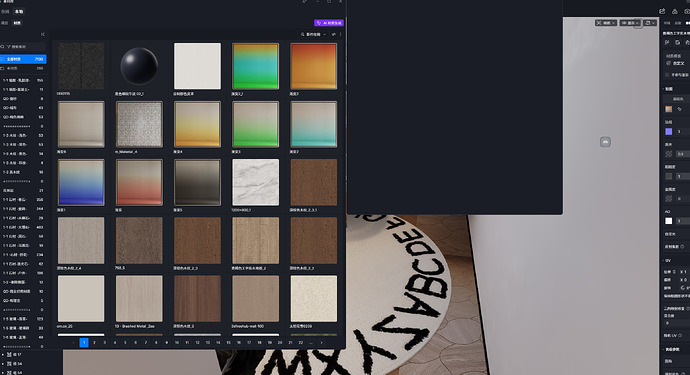Viewport: 690px width, 375px height.
Task: Click the refresh icon beside the sort dropdown
Action: click(334, 34)
